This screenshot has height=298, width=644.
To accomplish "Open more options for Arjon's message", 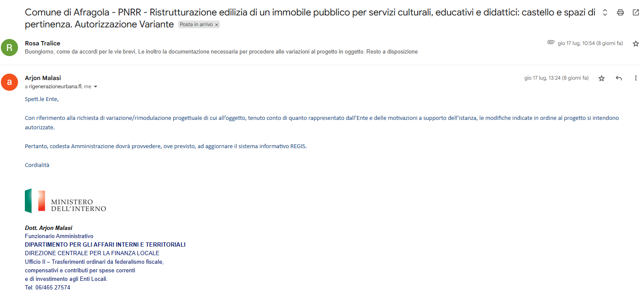I will pos(635,78).
